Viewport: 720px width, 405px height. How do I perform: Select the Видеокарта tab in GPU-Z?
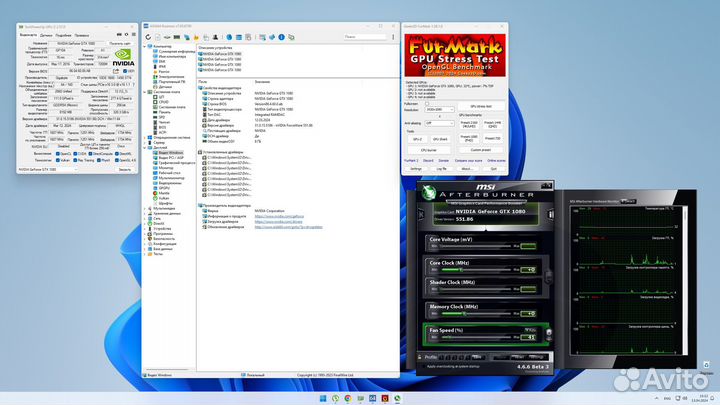tap(28, 35)
